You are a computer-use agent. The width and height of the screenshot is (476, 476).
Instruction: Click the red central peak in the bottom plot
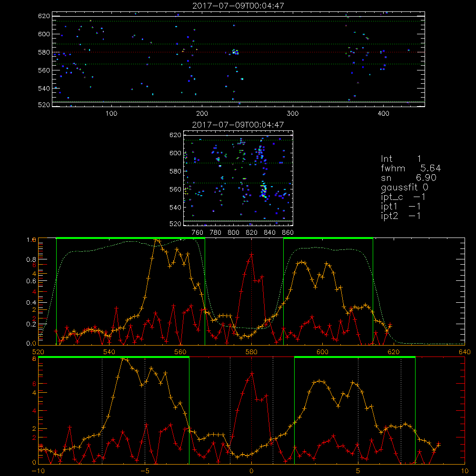pos(251,373)
